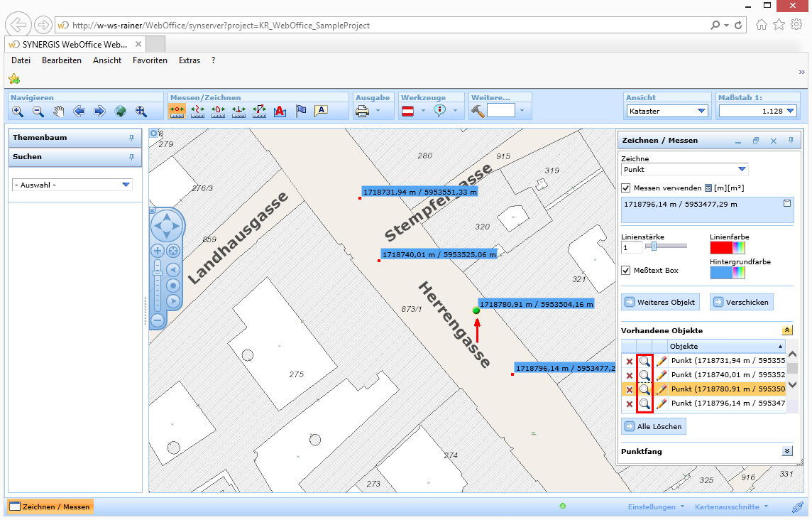
Task: Show full extent with globe icon
Action: [x=121, y=111]
